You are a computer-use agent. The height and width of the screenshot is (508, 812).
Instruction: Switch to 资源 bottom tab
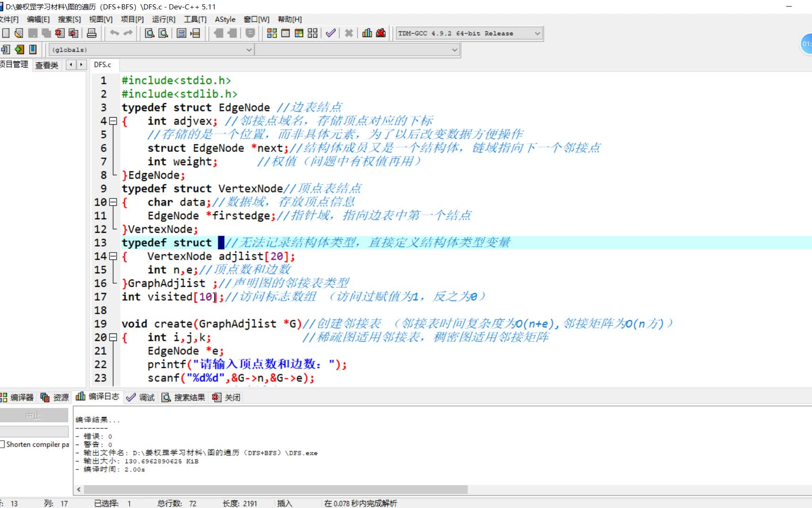(x=55, y=397)
